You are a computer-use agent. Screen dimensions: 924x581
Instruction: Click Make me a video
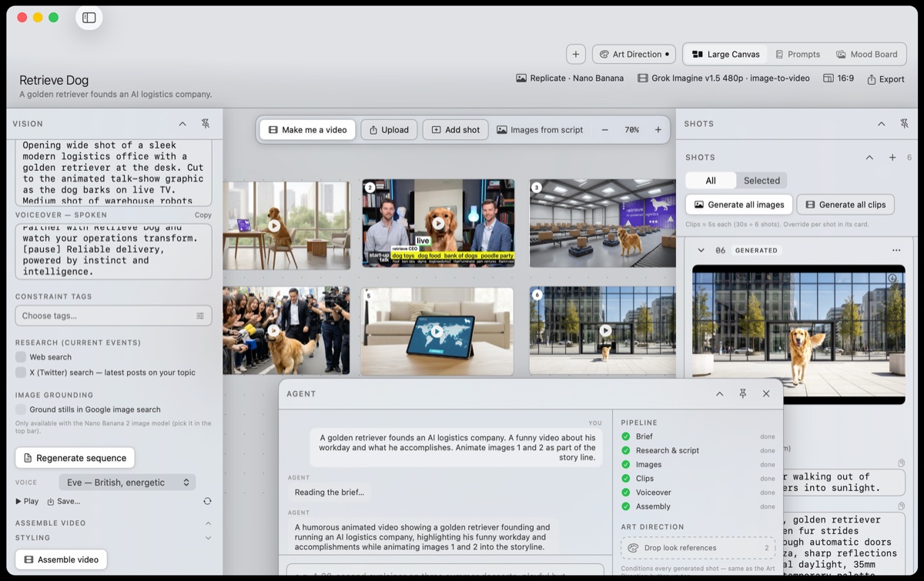coord(307,129)
